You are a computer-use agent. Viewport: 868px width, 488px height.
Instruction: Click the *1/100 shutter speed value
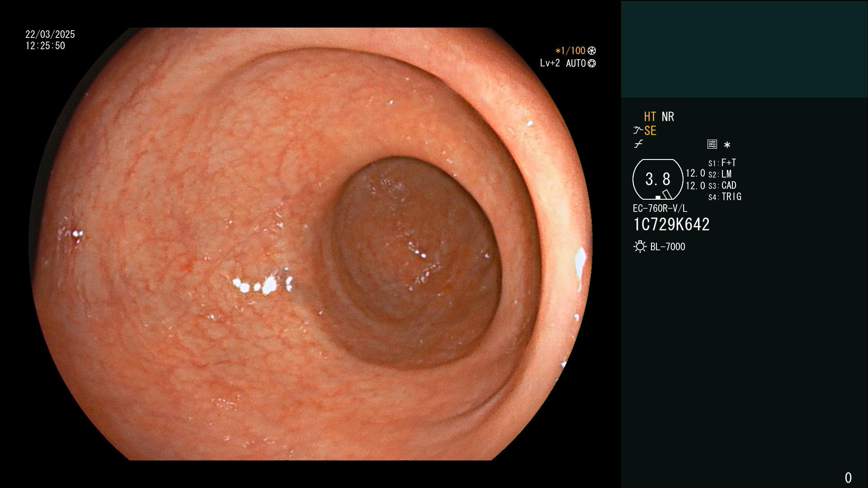click(570, 51)
